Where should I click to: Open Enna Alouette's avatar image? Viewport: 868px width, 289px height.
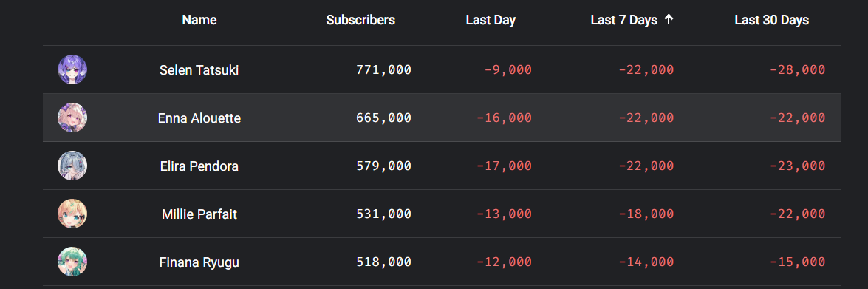click(72, 118)
